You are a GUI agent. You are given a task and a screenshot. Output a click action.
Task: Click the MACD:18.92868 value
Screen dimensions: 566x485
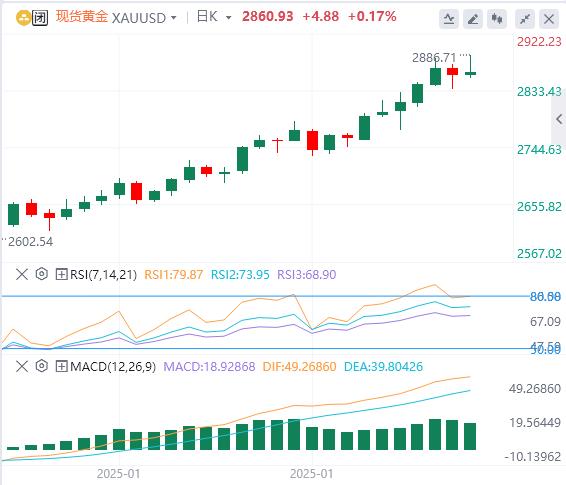[x=209, y=367]
